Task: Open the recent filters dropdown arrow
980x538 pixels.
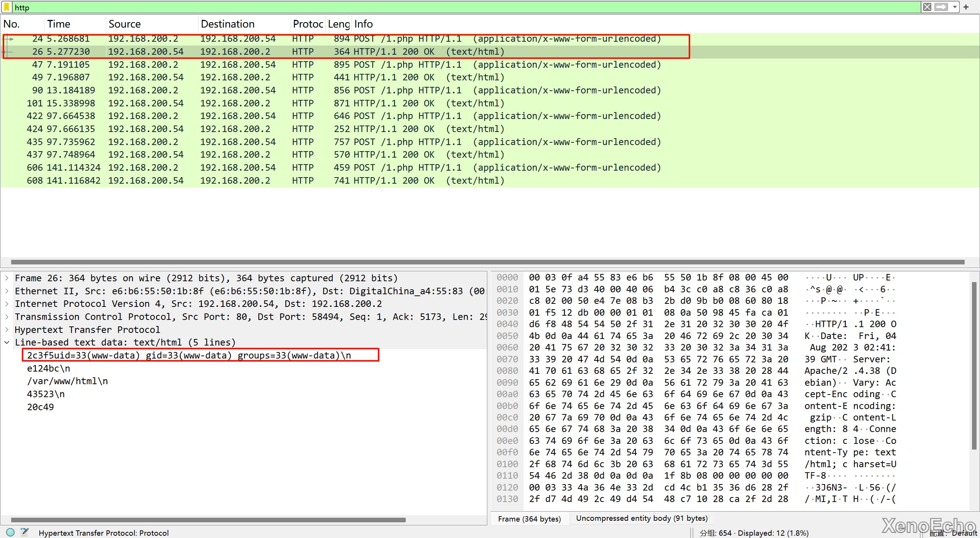Action: pos(955,7)
